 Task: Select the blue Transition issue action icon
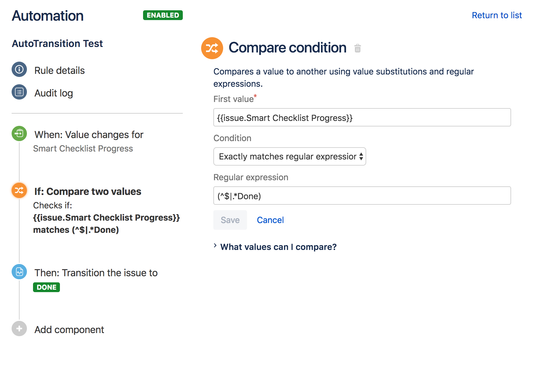pyautogui.click(x=19, y=272)
